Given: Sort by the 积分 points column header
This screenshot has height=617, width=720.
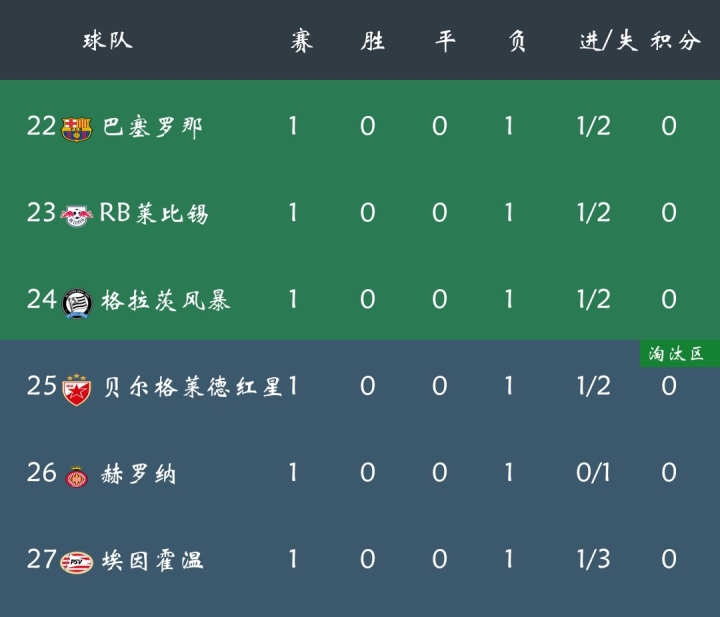Looking at the screenshot, I should (676, 42).
